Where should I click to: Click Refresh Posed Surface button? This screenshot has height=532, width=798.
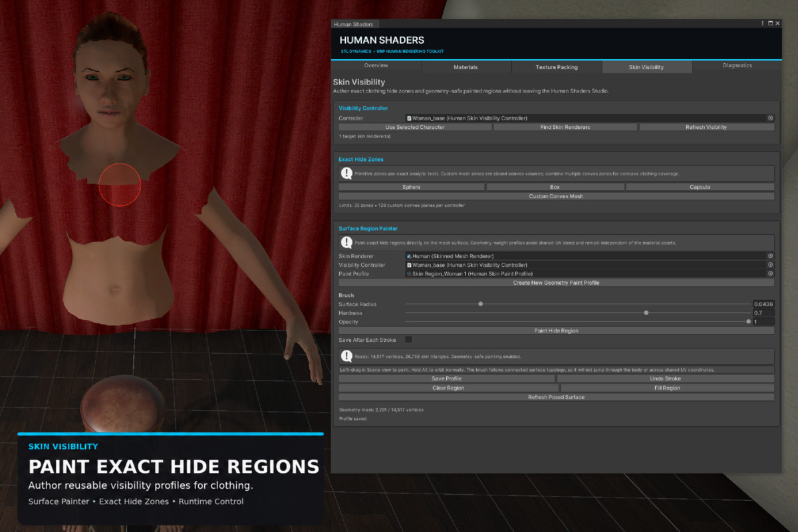pos(557,397)
